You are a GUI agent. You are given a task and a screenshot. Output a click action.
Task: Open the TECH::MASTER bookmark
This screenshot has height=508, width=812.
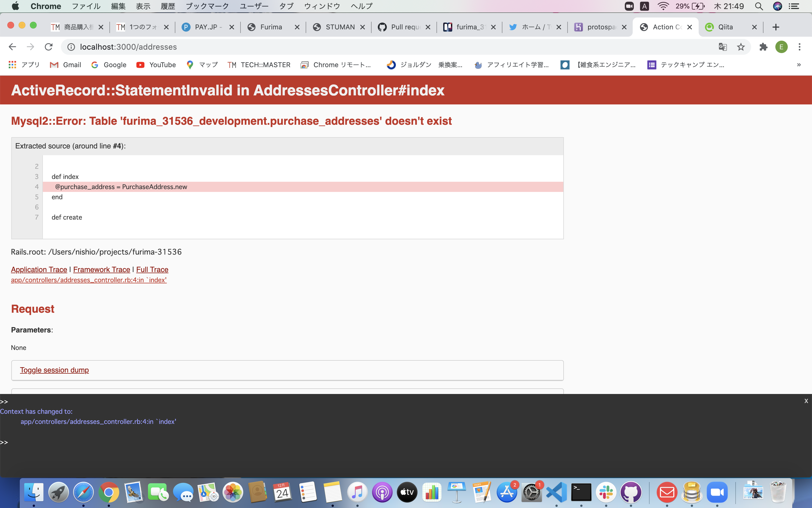click(259, 65)
